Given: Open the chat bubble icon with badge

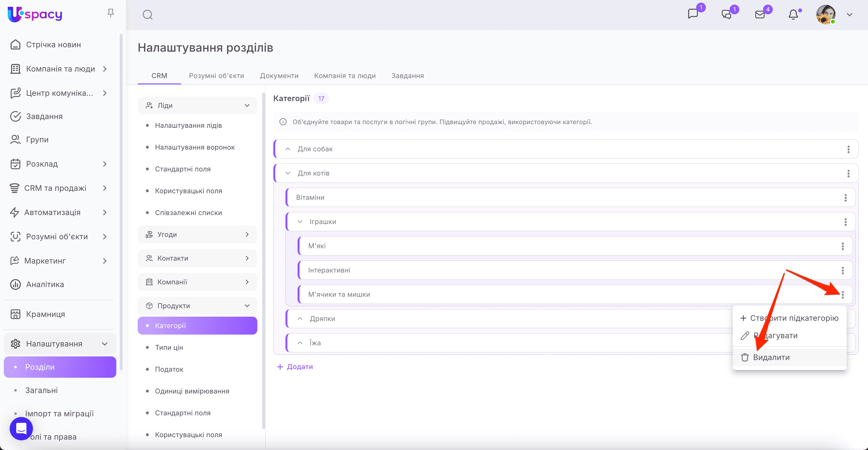Looking at the screenshot, I should pyautogui.click(x=693, y=14).
